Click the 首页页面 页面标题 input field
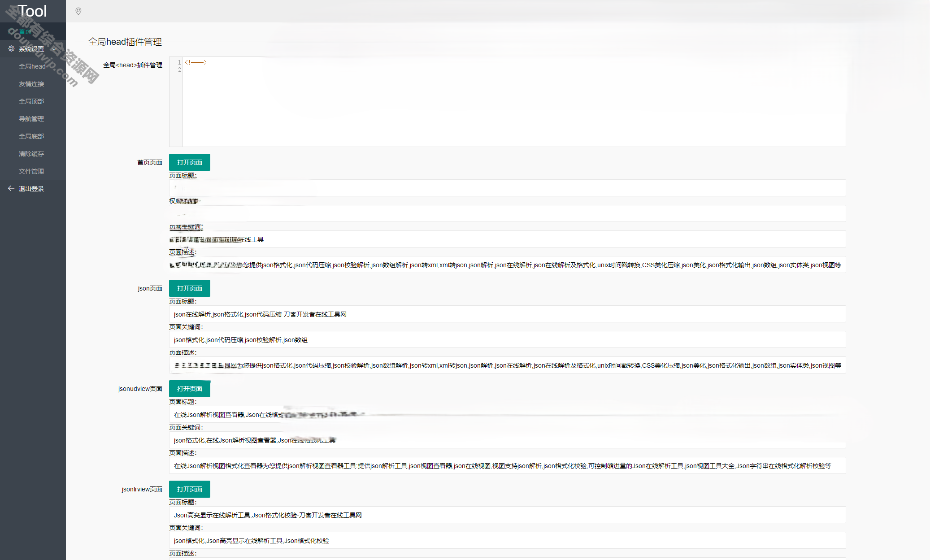This screenshot has height=560, width=930. [508, 188]
